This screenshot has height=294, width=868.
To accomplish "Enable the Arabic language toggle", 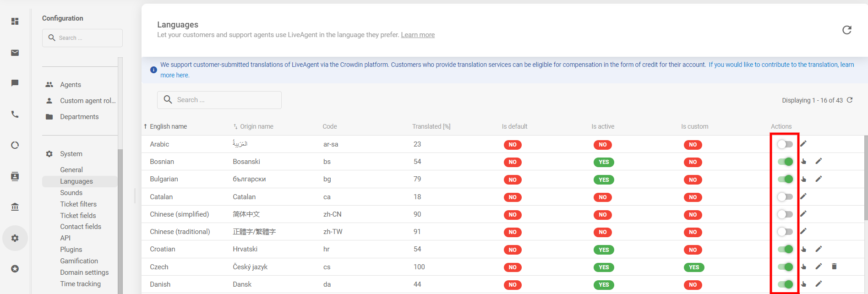I will coord(785,144).
